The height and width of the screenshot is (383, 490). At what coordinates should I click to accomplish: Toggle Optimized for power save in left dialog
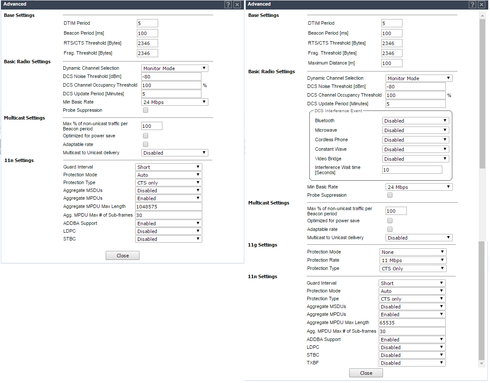pyautogui.click(x=146, y=136)
